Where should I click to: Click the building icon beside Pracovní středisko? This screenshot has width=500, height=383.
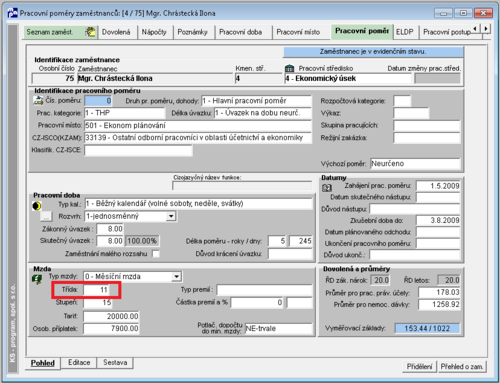click(x=289, y=69)
